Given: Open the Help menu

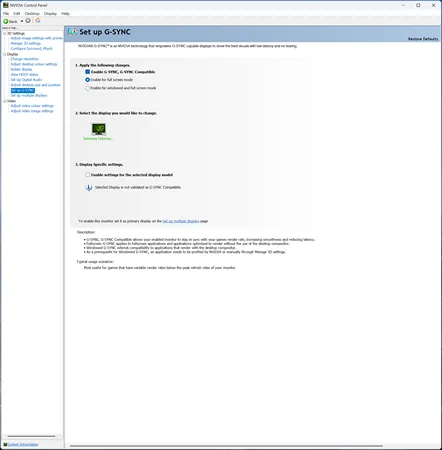Looking at the screenshot, I should [x=65, y=14].
